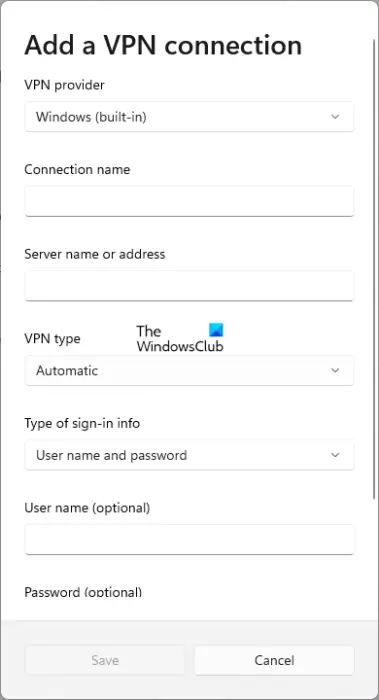Click the Server name or address label
Image resolution: width=379 pixels, height=700 pixels.
coord(95,254)
